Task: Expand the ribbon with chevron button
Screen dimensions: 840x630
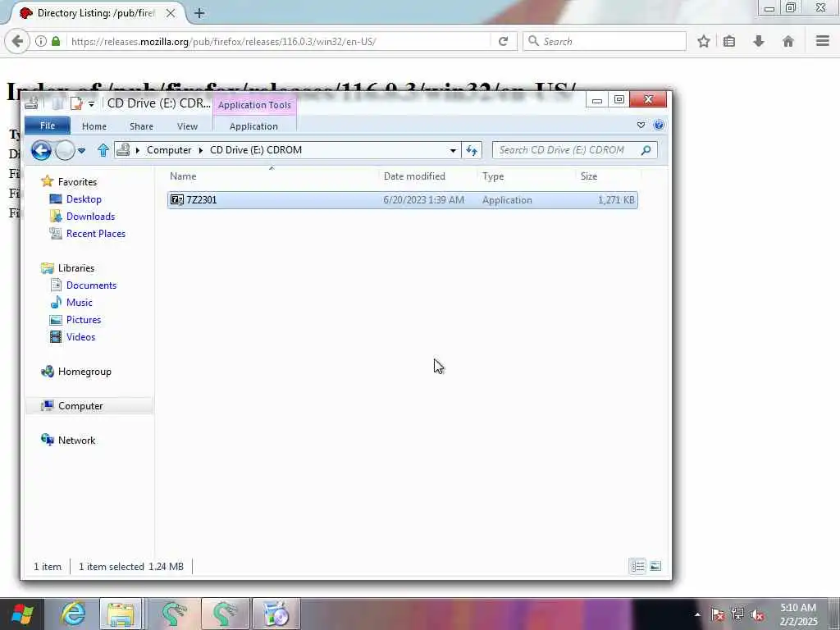Action: pos(641,126)
